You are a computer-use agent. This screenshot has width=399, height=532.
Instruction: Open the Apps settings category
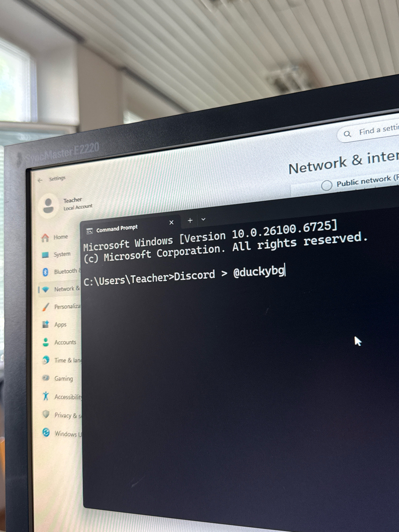point(54,325)
